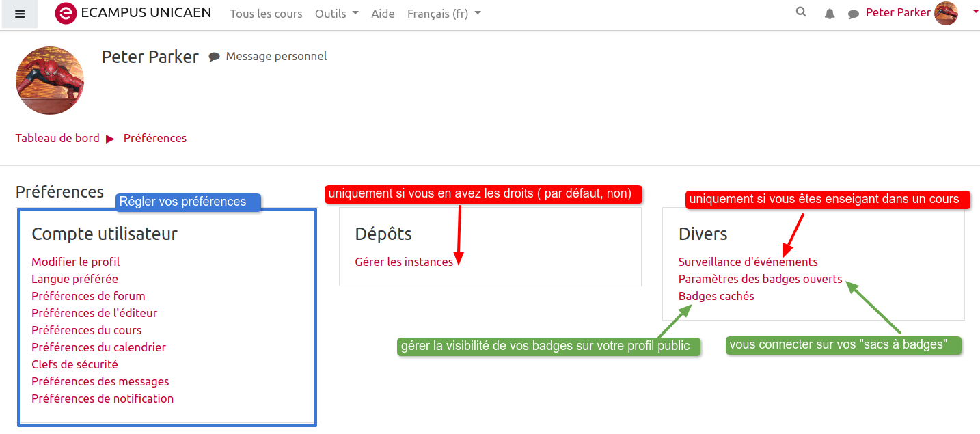Click Gérer les instances link
The width and height of the screenshot is (980, 434).
point(404,262)
